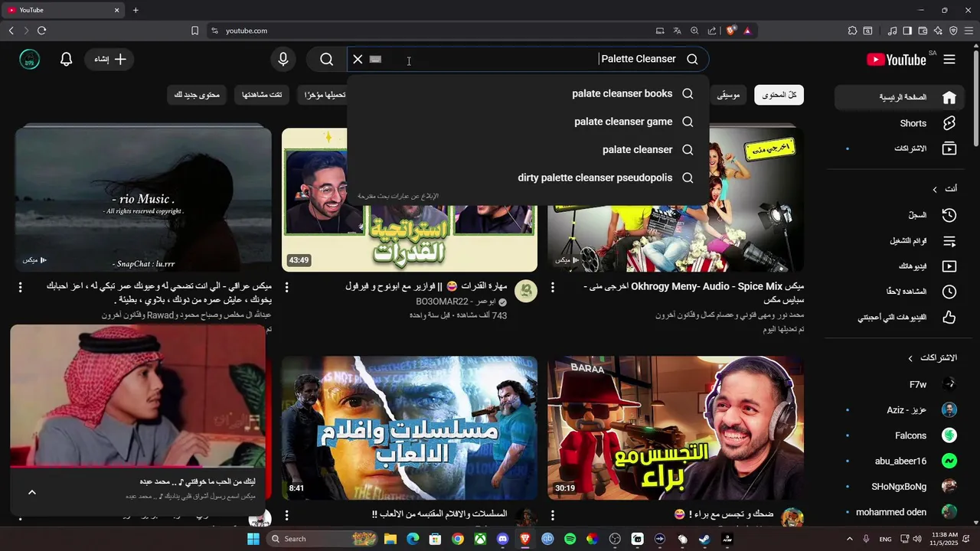Select the 'كل المحتوى' filter chip
Screen dimensions: 980x551
pyautogui.click(x=779, y=95)
